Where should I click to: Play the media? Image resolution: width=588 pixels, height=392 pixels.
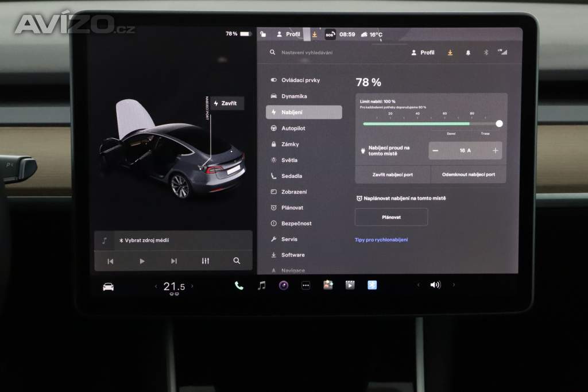(x=142, y=261)
